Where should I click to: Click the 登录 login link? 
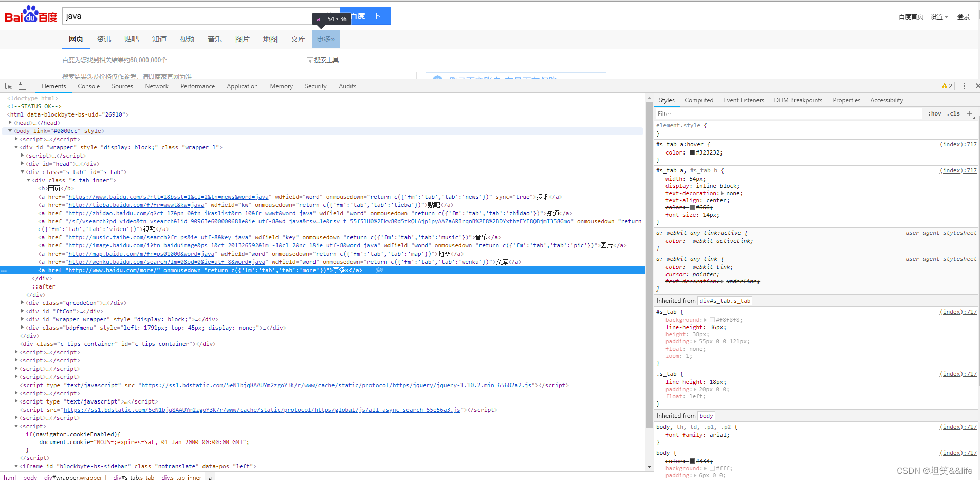pos(964,17)
